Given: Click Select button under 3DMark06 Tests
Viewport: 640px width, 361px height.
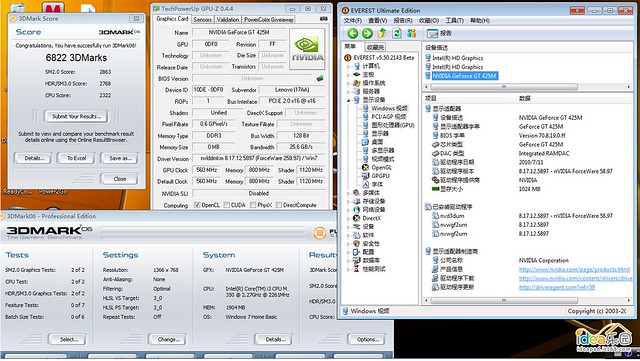Looking at the screenshot, I should [x=69, y=339].
